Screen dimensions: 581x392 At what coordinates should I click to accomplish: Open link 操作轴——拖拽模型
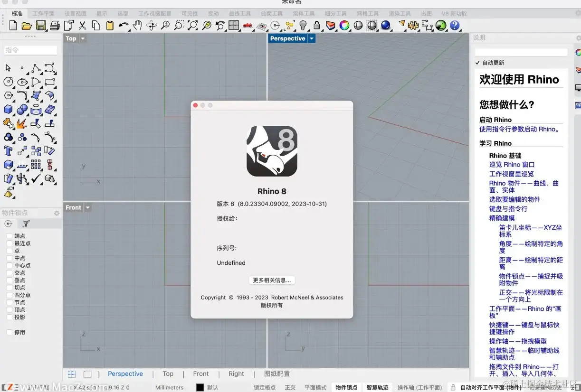[x=518, y=341]
